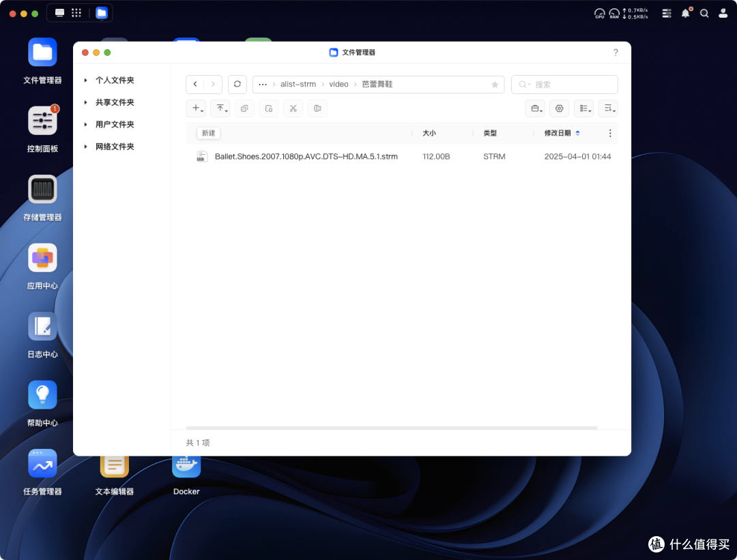
Task: Open the RAM usage indicator
Action: point(614,14)
